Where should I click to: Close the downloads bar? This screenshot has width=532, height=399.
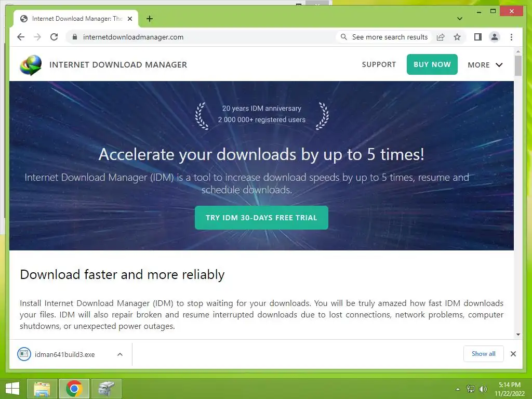point(513,354)
